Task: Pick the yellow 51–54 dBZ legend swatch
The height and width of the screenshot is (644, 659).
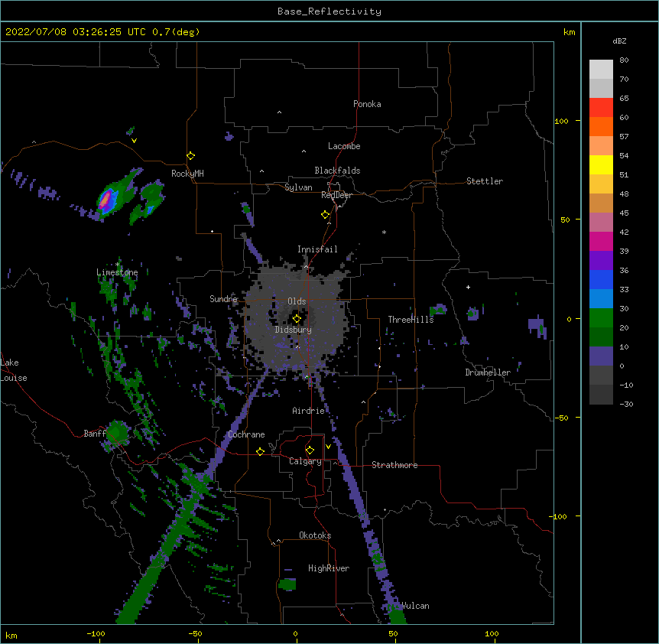Action: tap(601, 164)
